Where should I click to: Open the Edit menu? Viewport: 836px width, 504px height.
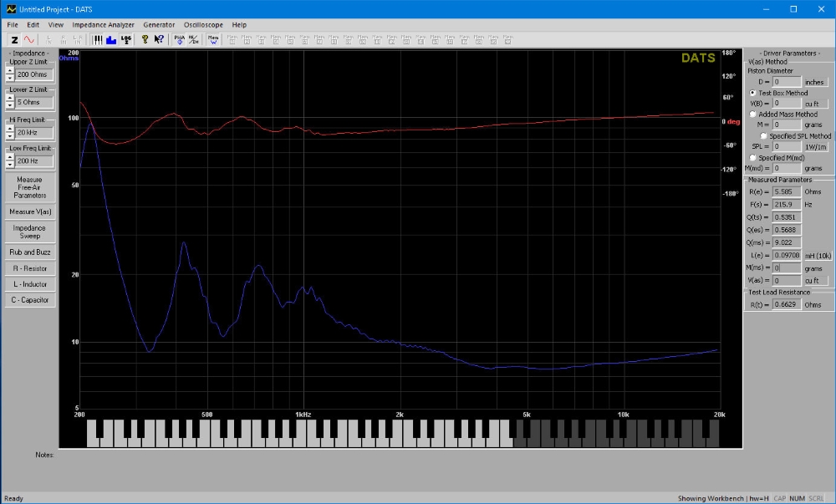[x=33, y=24]
